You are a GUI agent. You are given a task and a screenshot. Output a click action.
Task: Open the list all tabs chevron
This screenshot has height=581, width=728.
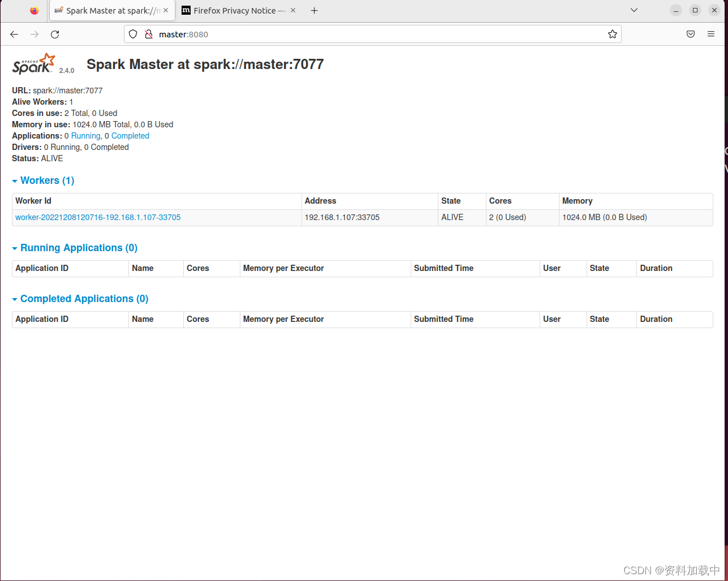click(x=634, y=10)
